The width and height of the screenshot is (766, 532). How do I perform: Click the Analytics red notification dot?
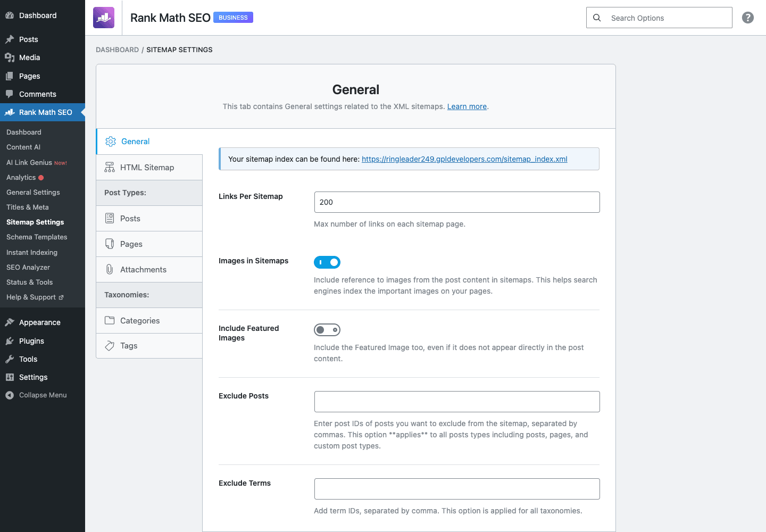click(41, 178)
